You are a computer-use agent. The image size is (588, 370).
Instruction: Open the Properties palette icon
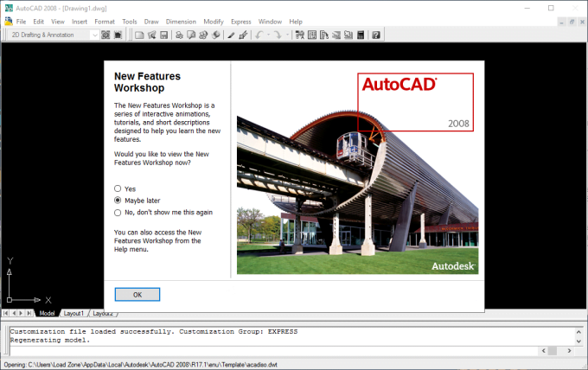click(300, 35)
